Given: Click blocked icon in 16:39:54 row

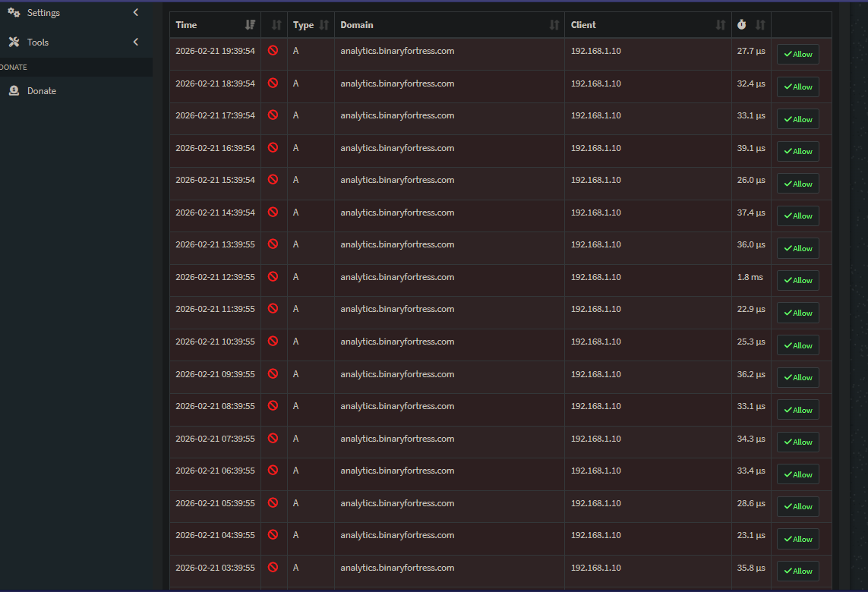Looking at the screenshot, I should pyautogui.click(x=273, y=148).
